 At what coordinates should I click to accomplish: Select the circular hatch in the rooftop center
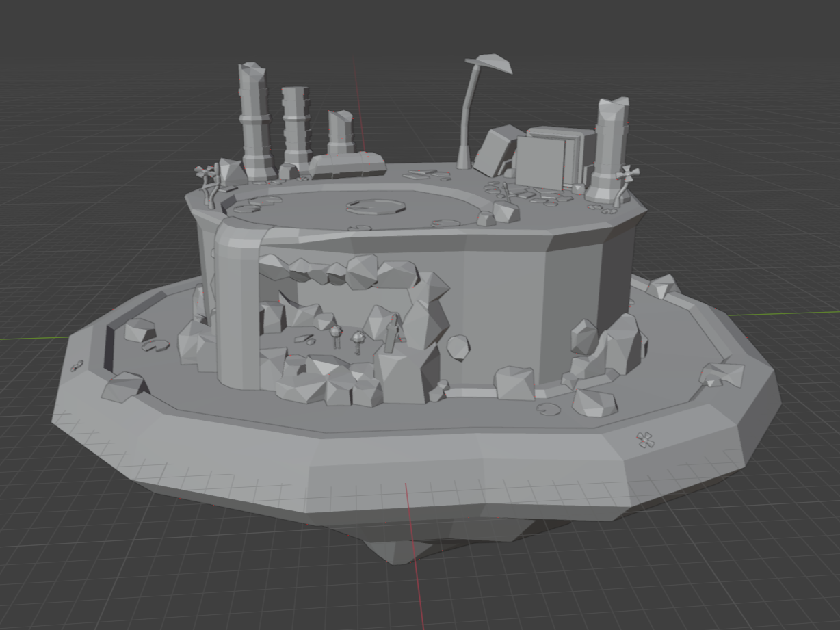coord(376,206)
